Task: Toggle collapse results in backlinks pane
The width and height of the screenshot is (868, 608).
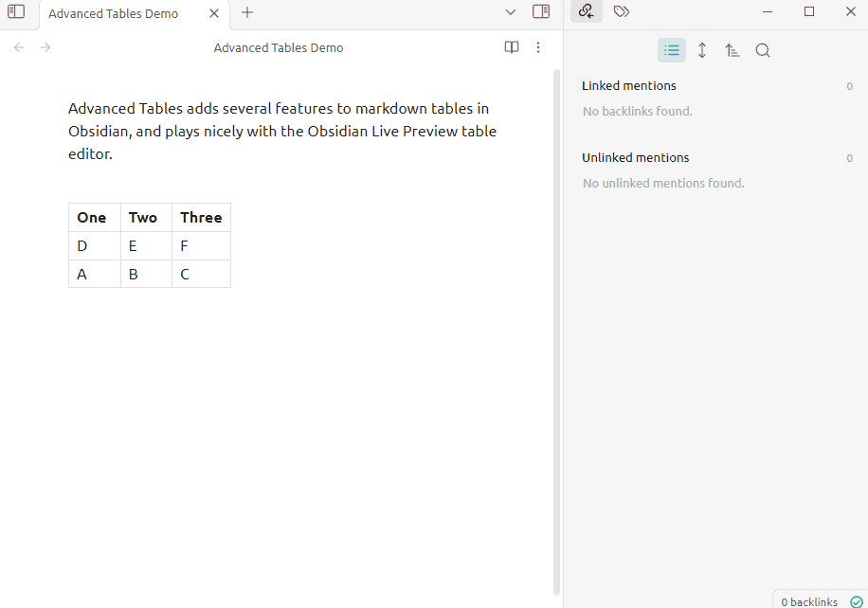Action: coord(672,50)
